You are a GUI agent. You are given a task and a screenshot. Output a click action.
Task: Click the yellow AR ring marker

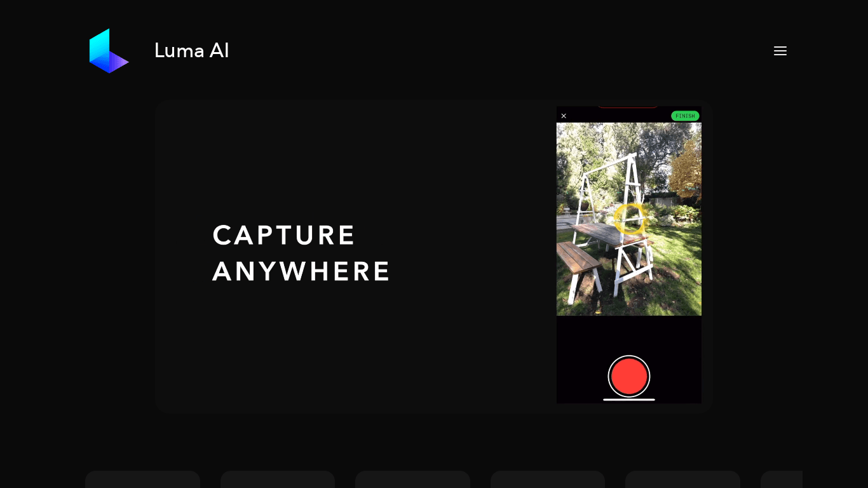tap(630, 219)
